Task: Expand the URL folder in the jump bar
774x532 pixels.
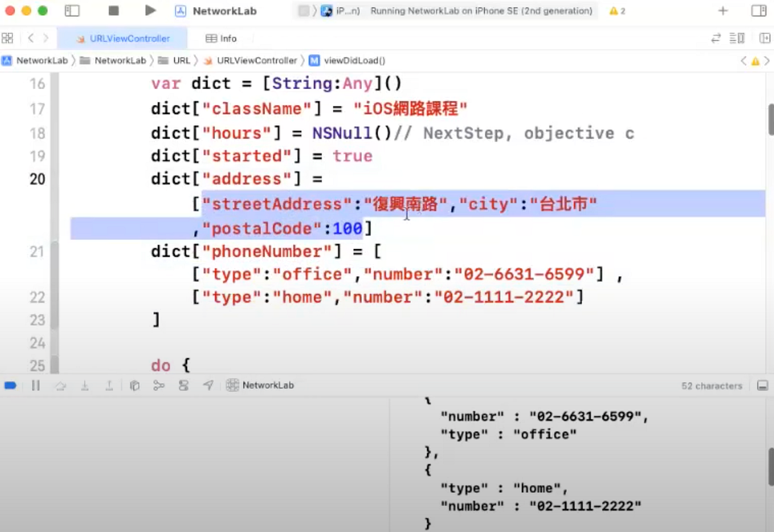Action: tap(181, 61)
